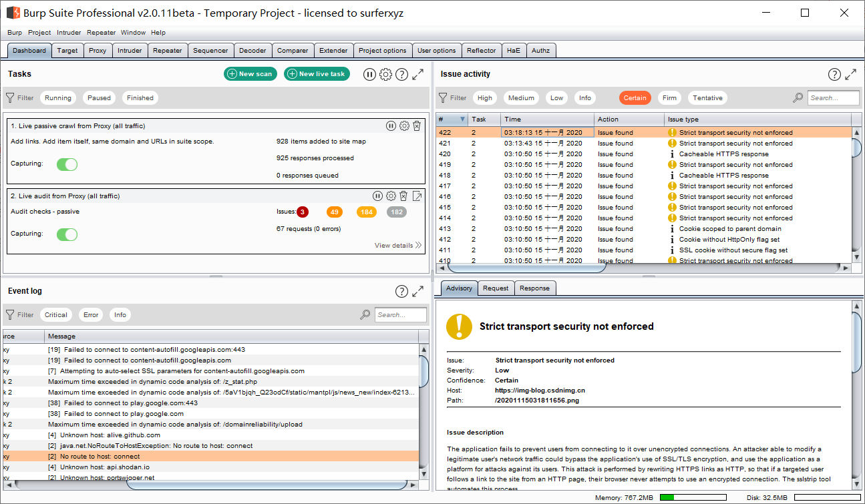This screenshot has width=865, height=504.
Task: Open Tasks panel settings gear
Action: pyautogui.click(x=385, y=74)
